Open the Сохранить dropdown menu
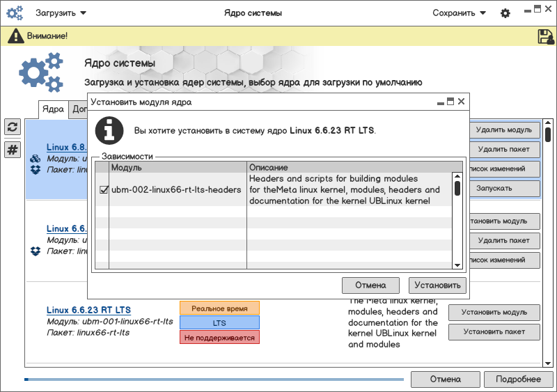 459,13
